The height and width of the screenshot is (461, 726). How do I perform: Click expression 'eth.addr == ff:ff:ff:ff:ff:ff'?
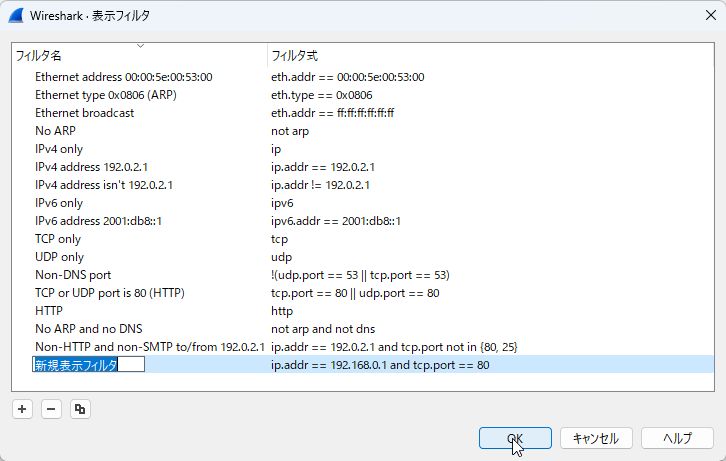point(332,113)
